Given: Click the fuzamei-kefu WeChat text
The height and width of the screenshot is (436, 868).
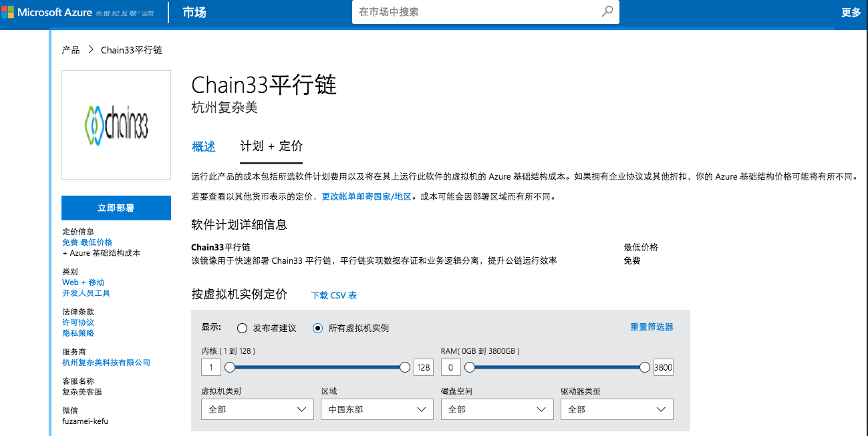Looking at the screenshot, I should 85,421.
